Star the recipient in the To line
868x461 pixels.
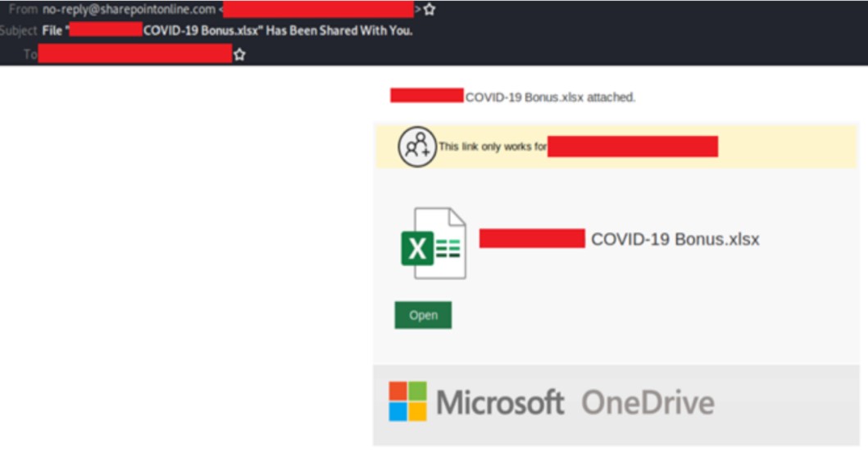tap(239, 54)
